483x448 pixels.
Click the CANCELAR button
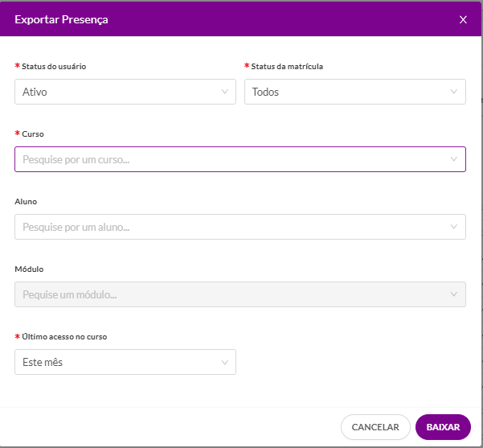point(375,427)
